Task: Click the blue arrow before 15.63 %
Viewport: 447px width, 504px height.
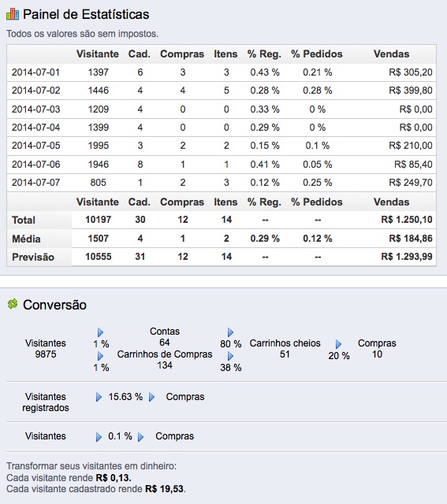Action: point(99,397)
